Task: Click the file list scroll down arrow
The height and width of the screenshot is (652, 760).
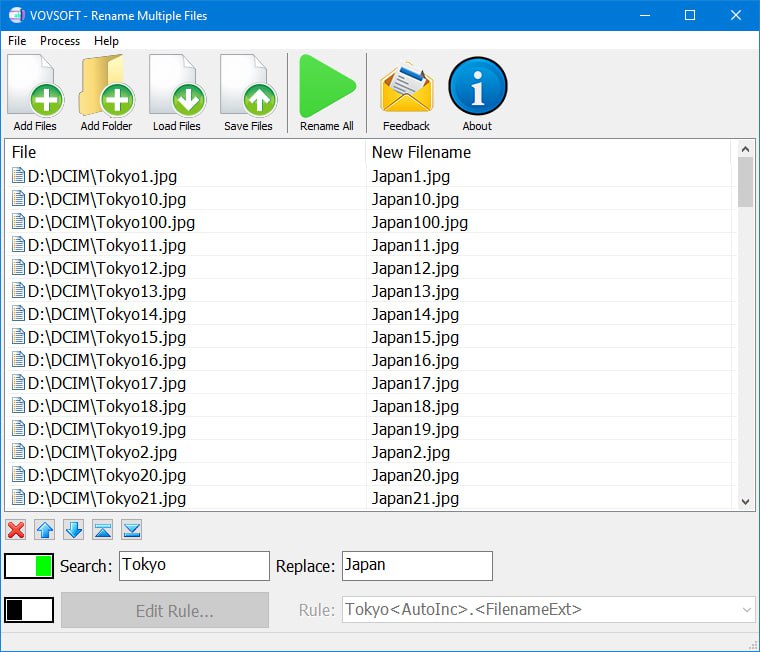Action: click(x=745, y=501)
